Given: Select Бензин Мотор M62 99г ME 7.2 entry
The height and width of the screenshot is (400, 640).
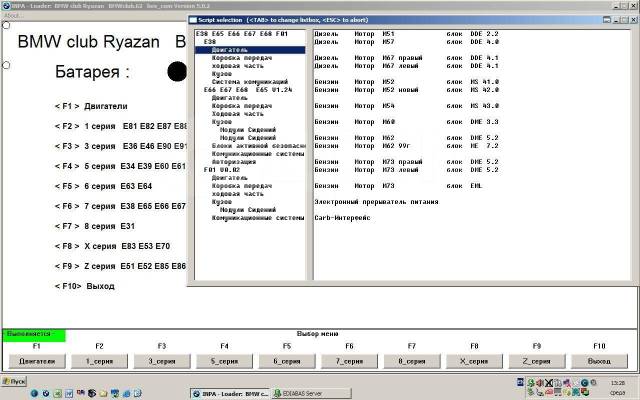Looking at the screenshot, I should point(406,146).
